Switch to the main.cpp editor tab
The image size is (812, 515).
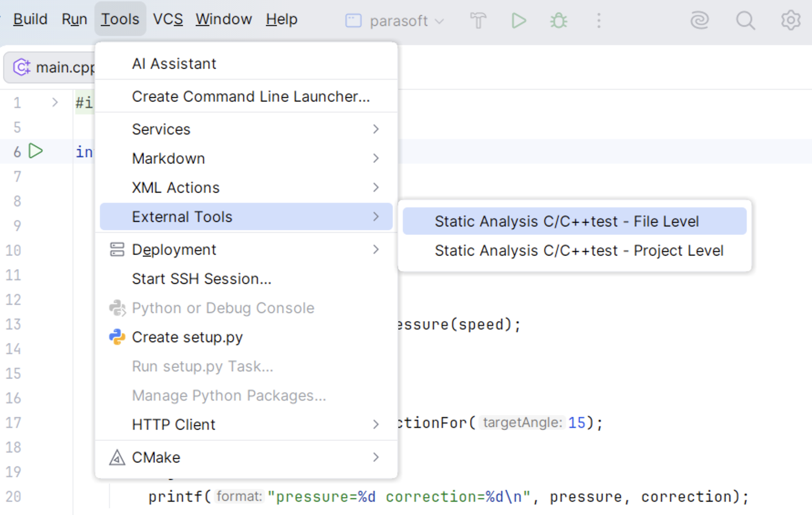coord(50,67)
